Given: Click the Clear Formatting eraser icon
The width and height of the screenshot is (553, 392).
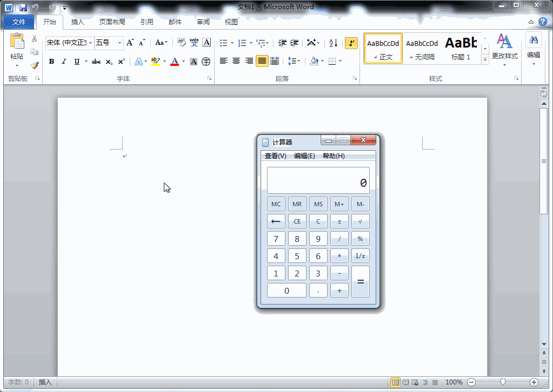Looking at the screenshot, I should click(x=181, y=43).
